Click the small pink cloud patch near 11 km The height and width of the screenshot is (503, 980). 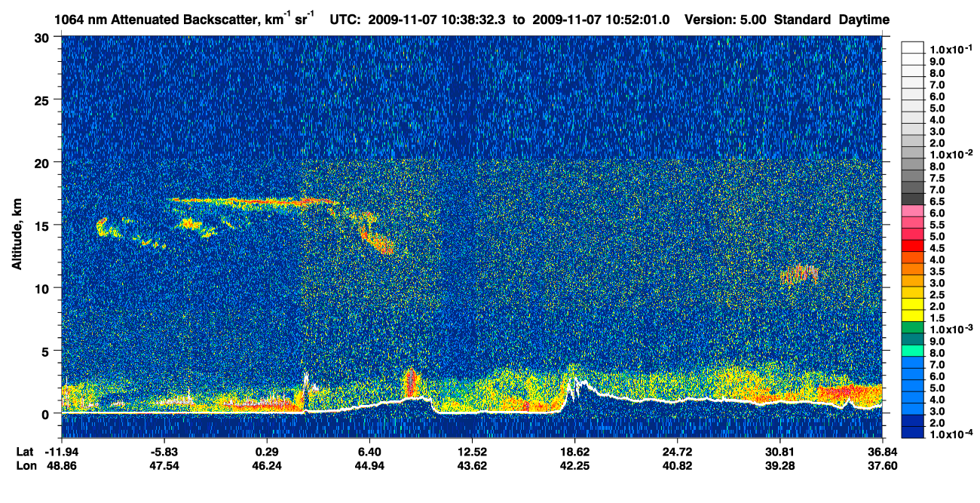[799, 275]
